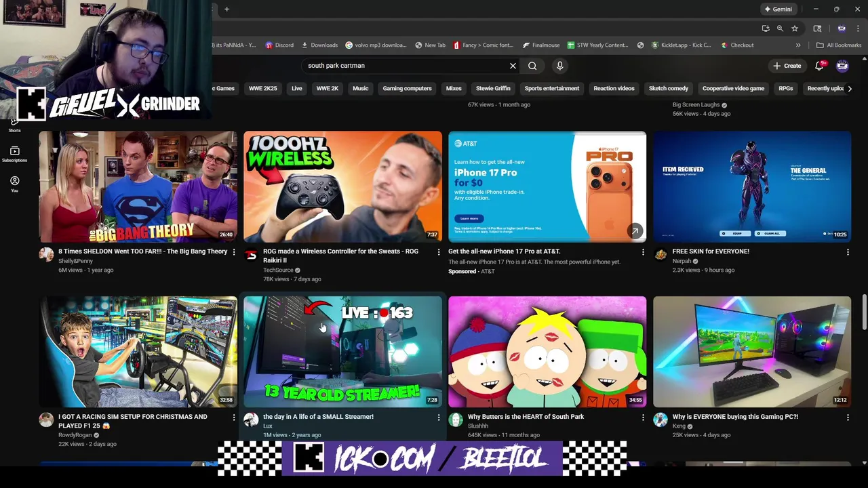
Task: Open the STW Yearly Content bookmark
Action: tap(598, 45)
